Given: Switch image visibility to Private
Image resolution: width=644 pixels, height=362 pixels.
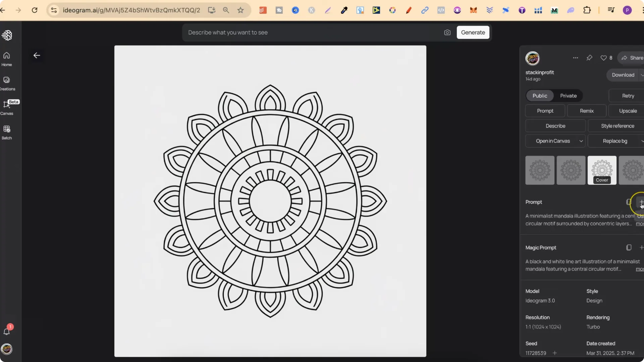Looking at the screenshot, I should pyautogui.click(x=568, y=96).
